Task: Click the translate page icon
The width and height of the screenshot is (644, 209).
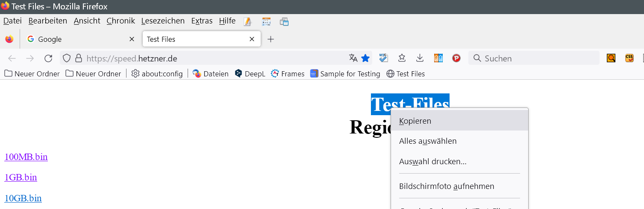Action: coord(353,58)
